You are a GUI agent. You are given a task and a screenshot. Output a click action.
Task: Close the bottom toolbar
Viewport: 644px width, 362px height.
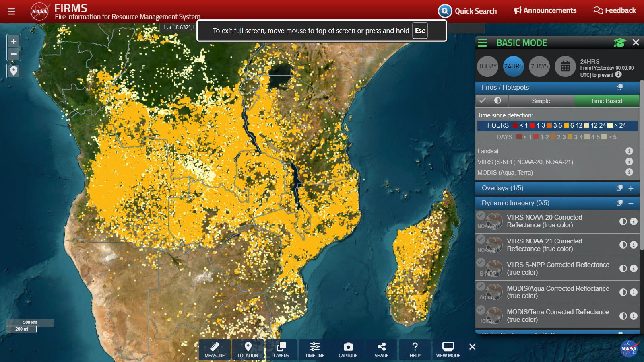(473, 346)
